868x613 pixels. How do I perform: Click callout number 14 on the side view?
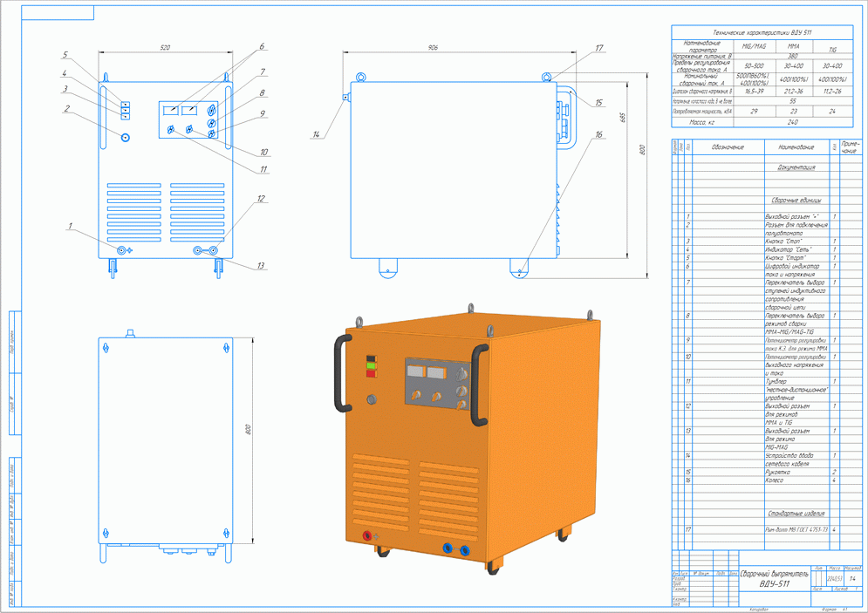point(316,134)
